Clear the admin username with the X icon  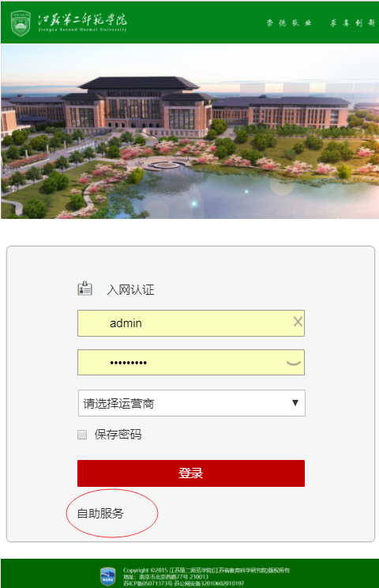tap(298, 322)
